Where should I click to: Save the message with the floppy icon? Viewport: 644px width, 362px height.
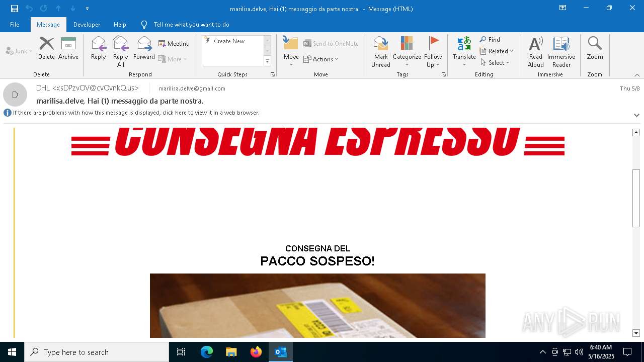click(15, 9)
